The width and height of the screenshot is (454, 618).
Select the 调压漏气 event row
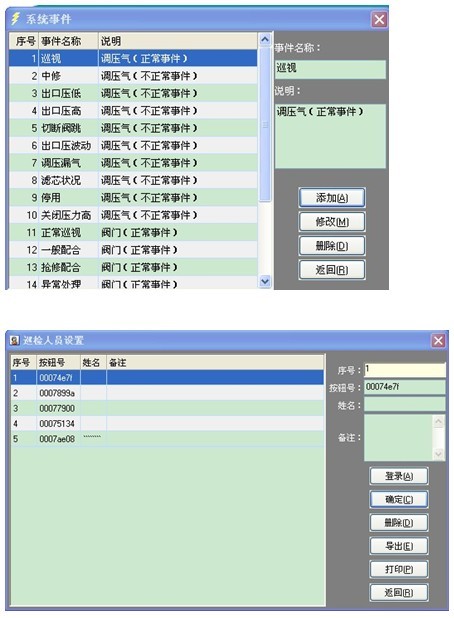tap(133, 163)
